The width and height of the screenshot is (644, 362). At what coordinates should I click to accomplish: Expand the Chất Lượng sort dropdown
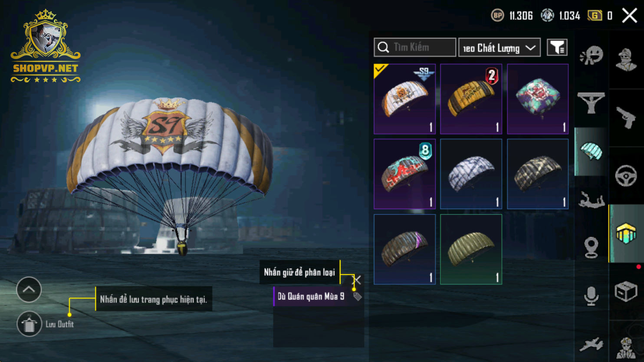(x=499, y=47)
